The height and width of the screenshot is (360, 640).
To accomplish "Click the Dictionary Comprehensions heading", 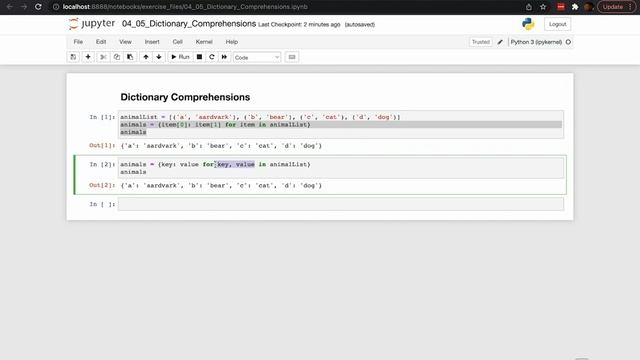I will coord(185,97).
